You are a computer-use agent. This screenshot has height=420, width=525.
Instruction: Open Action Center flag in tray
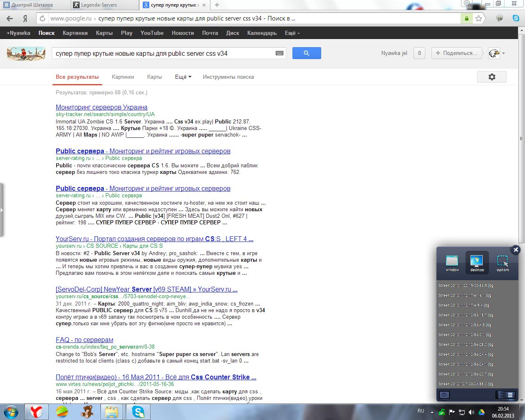coord(452,412)
